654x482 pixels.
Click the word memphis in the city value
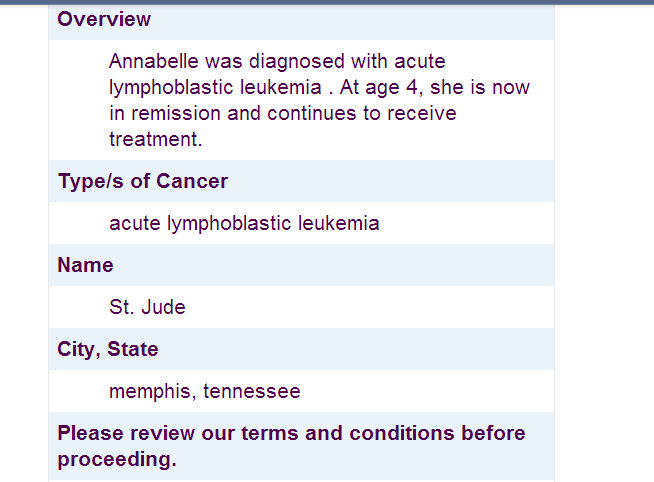pyautogui.click(x=150, y=392)
